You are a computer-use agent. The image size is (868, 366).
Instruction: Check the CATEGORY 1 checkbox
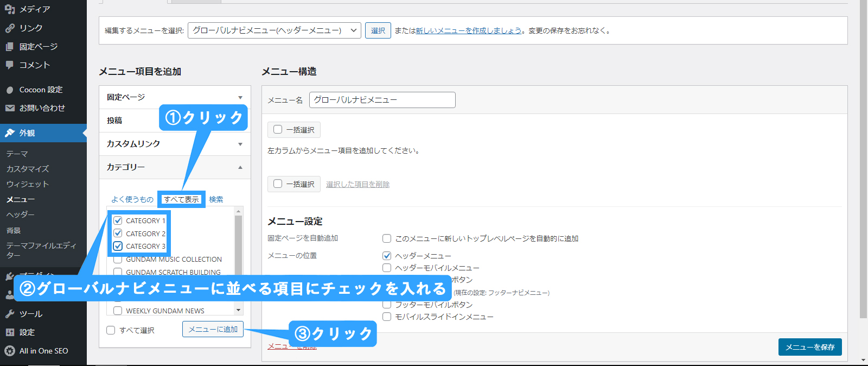(118, 220)
